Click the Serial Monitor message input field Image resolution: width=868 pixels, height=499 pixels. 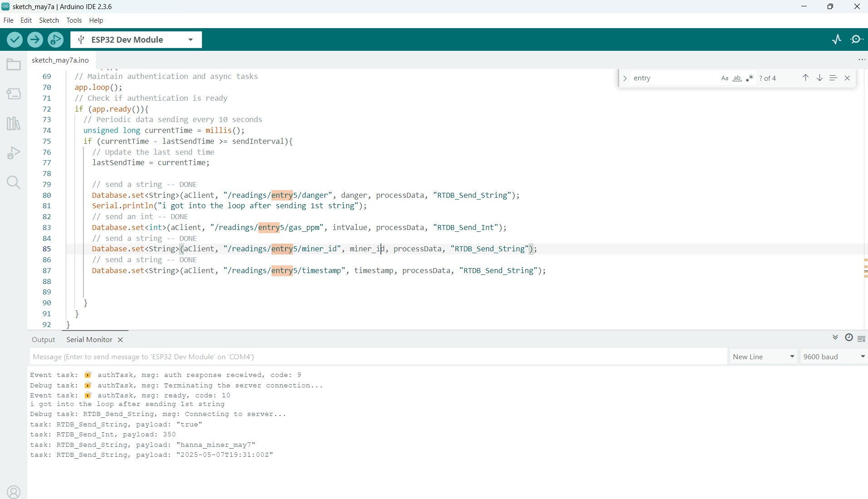(378, 357)
